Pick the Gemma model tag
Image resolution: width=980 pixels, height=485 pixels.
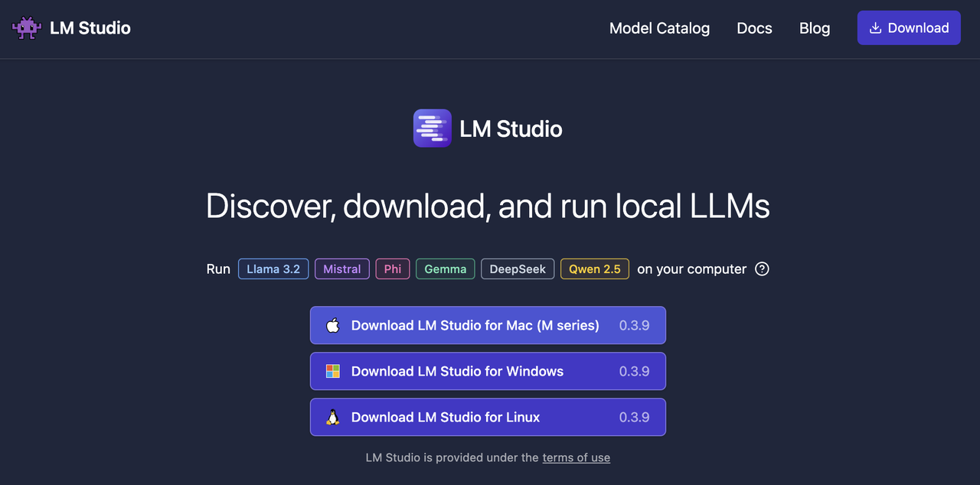click(445, 269)
